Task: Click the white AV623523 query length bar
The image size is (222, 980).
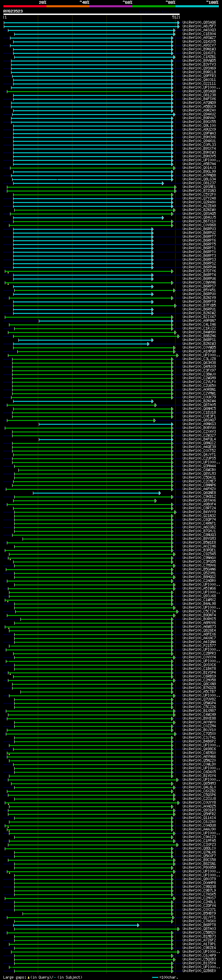Action: pos(92,15)
